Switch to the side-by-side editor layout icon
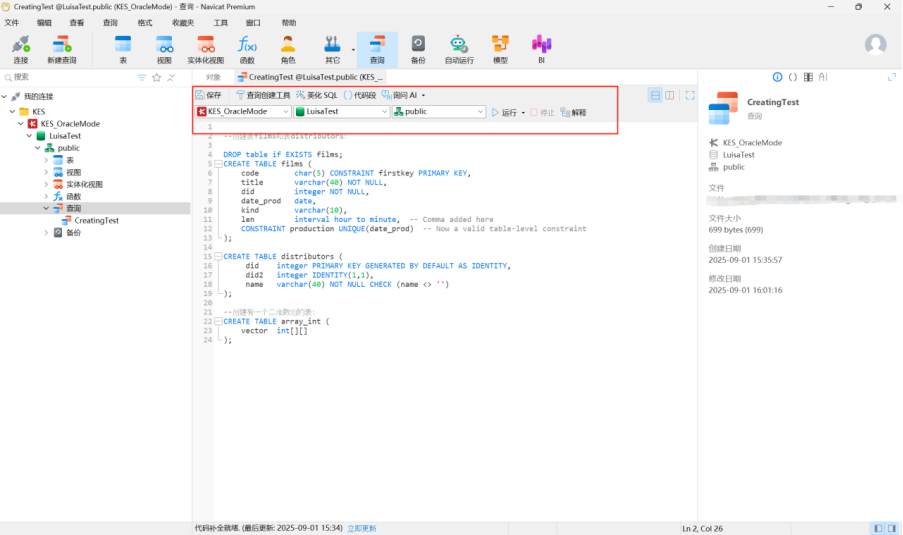The width and height of the screenshot is (903, 535). tap(670, 95)
